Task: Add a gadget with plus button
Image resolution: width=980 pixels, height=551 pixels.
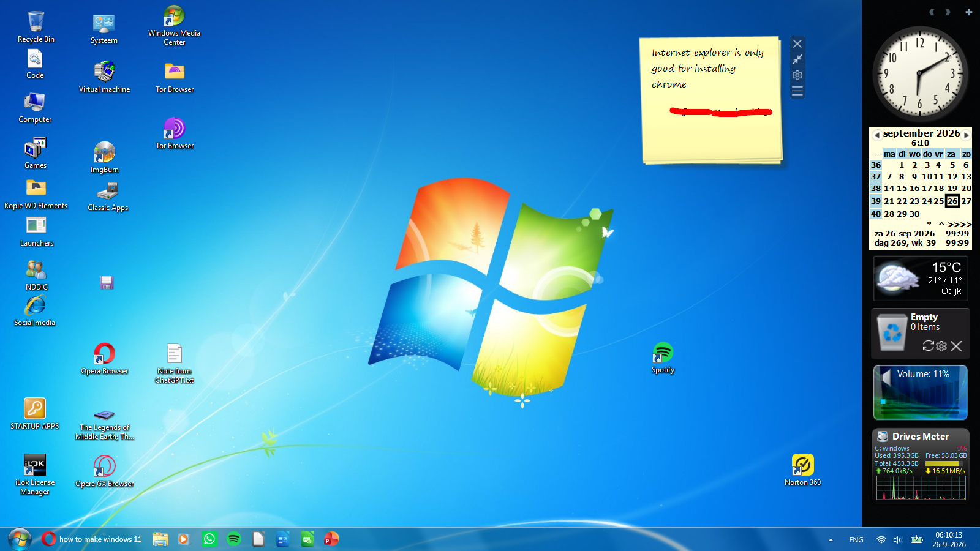Action: [x=968, y=12]
